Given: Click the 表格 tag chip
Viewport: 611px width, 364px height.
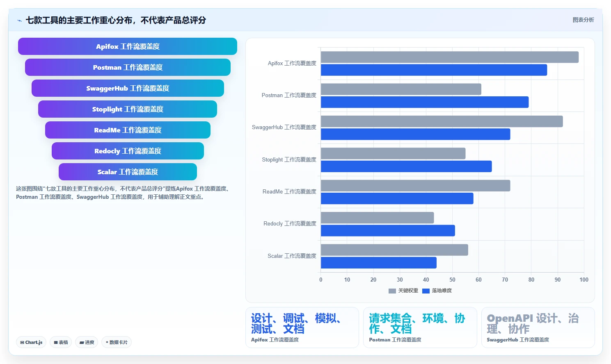Looking at the screenshot, I should pos(61,342).
